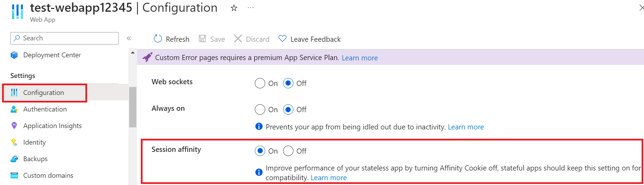Image resolution: width=644 pixels, height=185 pixels.
Task: Open Custom domains menu item
Action: tap(48, 175)
